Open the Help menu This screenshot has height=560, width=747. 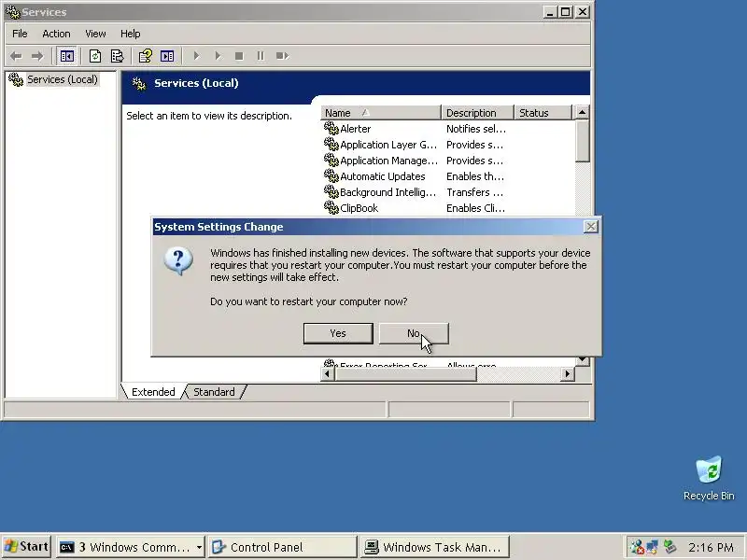point(130,34)
